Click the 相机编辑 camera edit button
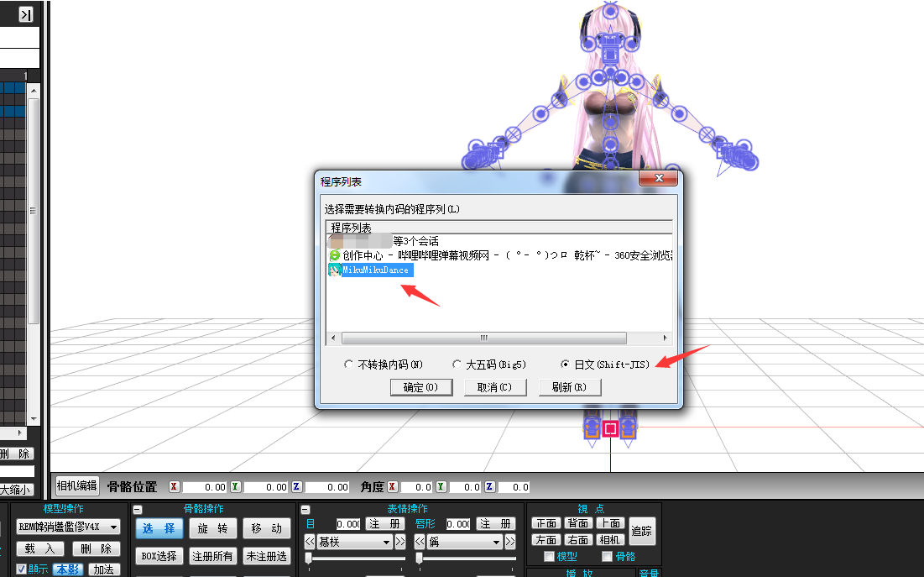 pyautogui.click(x=76, y=485)
